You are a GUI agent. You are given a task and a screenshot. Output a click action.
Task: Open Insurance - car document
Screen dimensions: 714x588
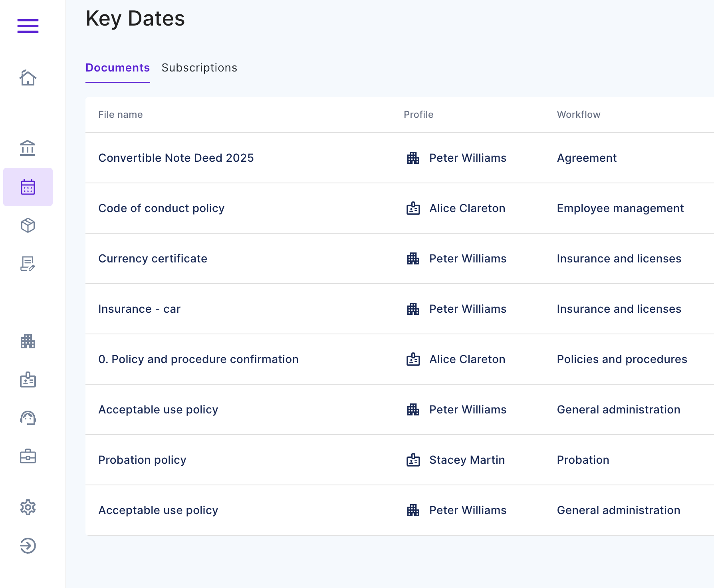coord(139,309)
